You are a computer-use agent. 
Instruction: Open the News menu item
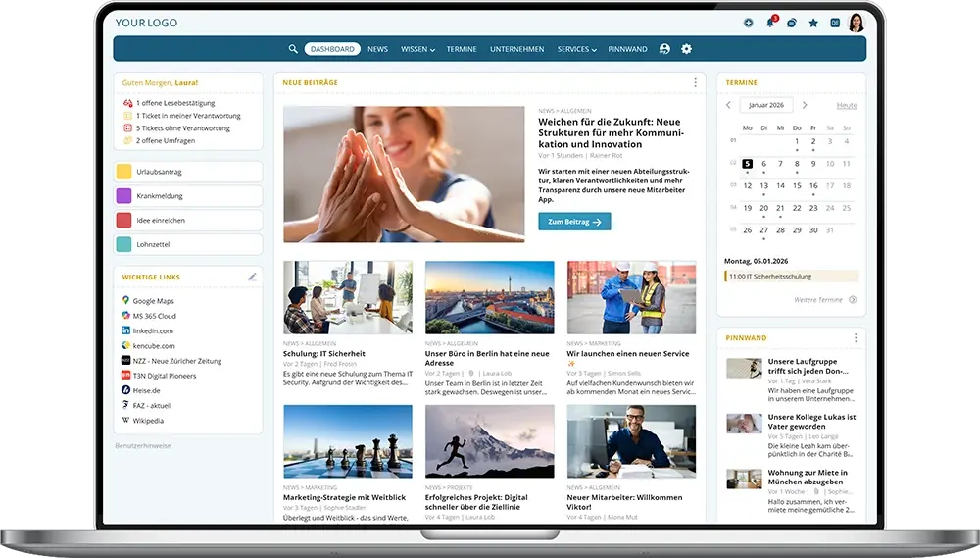377,49
